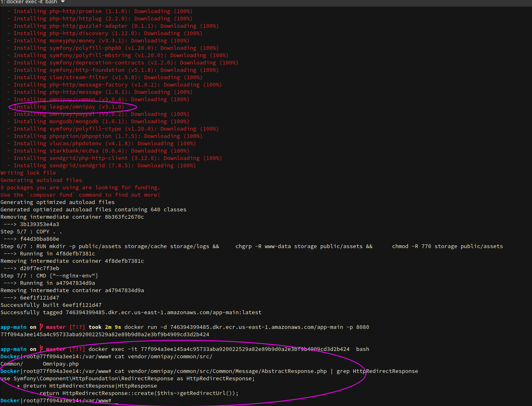Screen dimensions: 532x406
Task: Click the 'Installing omnipay/paypal' line
Action: (98, 114)
